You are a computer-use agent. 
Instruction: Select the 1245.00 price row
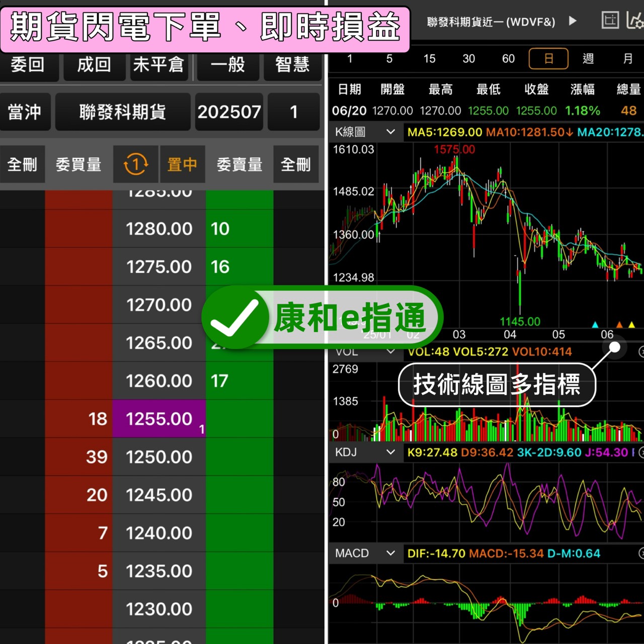click(x=159, y=495)
